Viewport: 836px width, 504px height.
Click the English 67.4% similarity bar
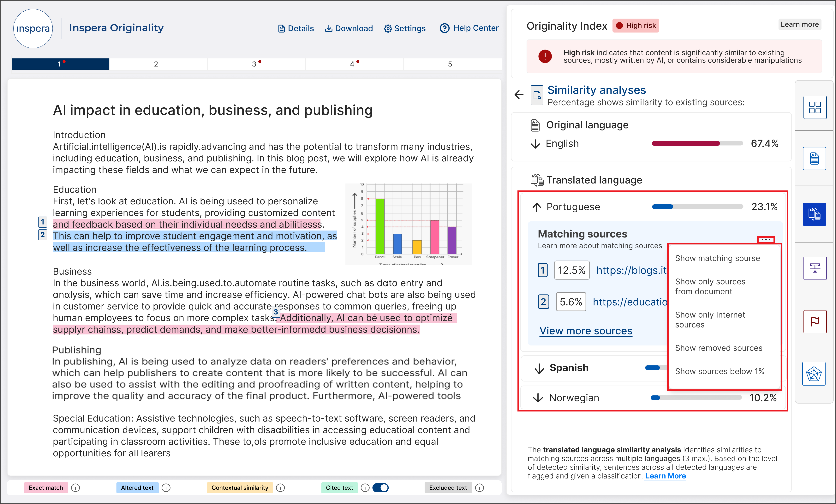pyautogui.click(x=697, y=144)
